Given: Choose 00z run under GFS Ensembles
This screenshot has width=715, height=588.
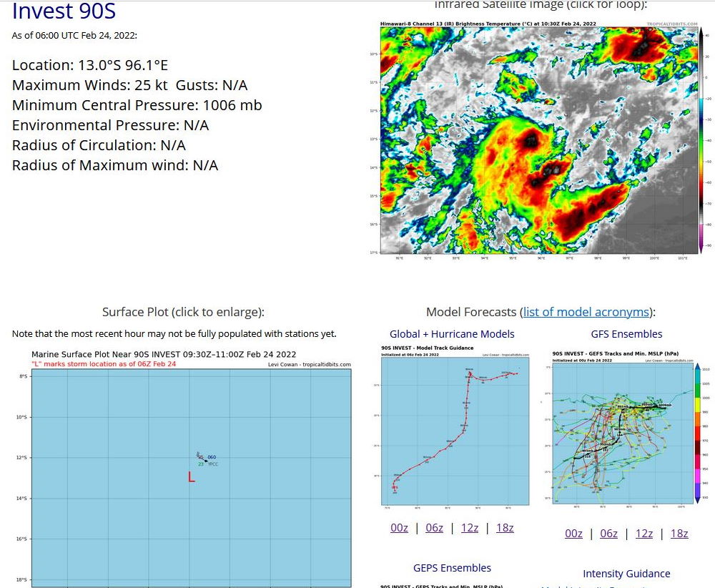Looking at the screenshot, I should (x=573, y=534).
